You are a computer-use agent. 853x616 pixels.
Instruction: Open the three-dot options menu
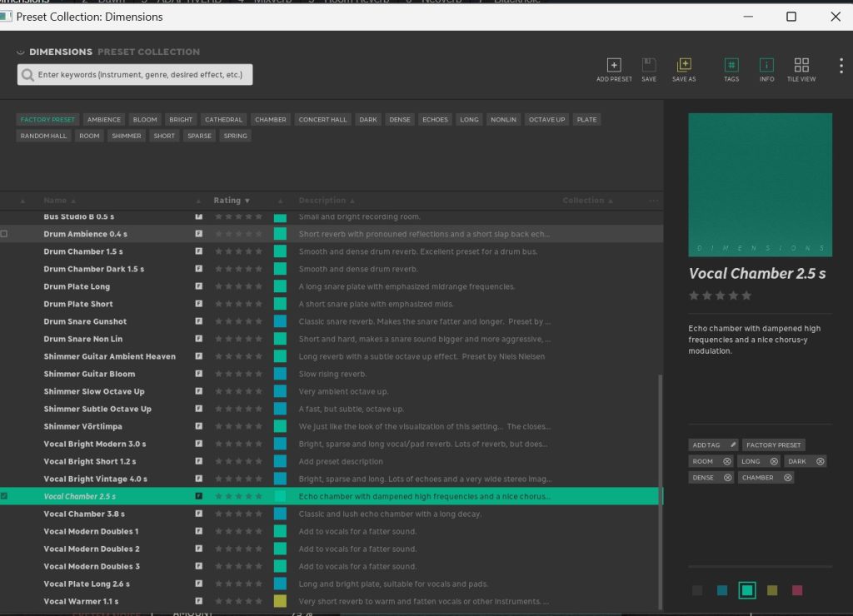pos(841,66)
